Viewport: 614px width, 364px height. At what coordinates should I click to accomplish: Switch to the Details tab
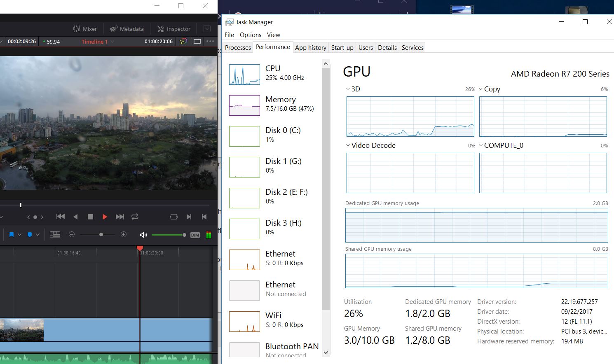tap(387, 48)
